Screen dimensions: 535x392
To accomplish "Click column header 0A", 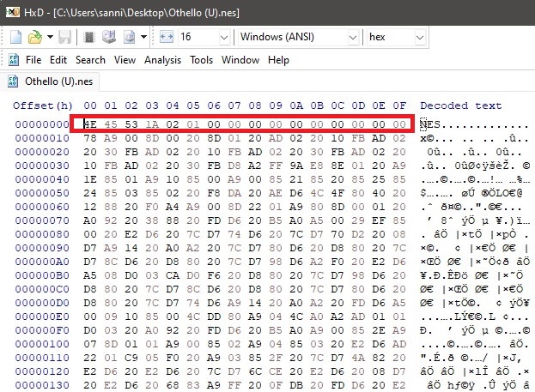I will click(x=296, y=106).
